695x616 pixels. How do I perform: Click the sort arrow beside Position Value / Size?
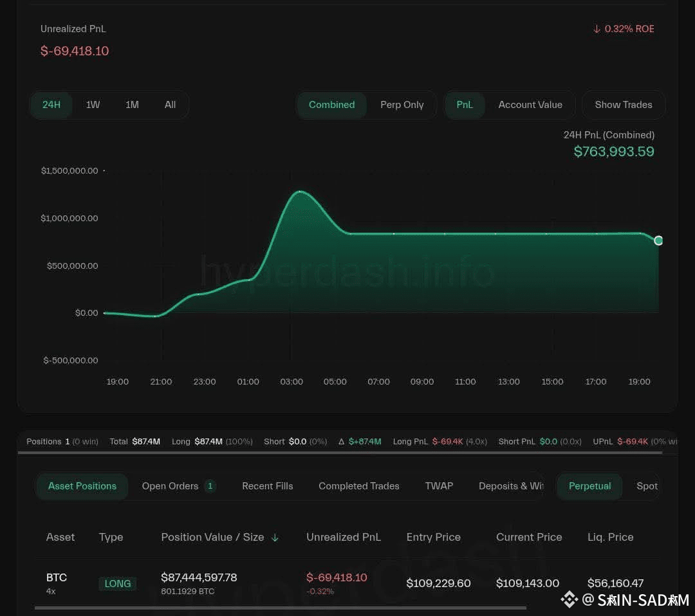(x=275, y=538)
